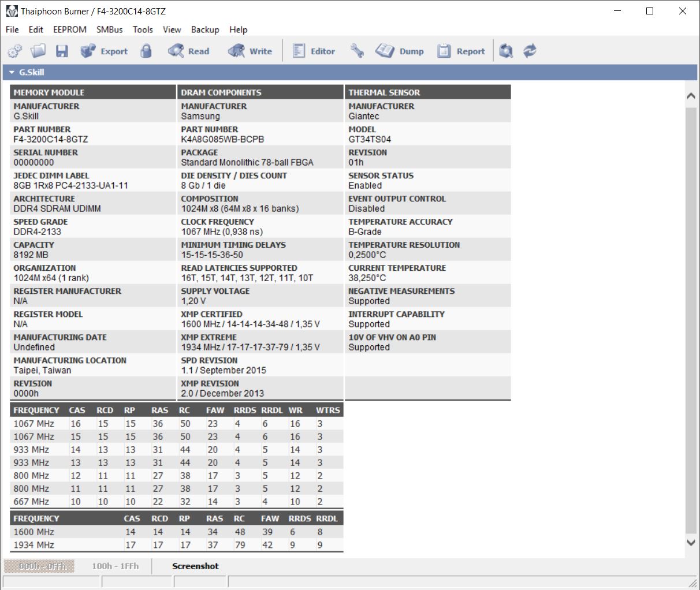Open the EEPROM menu
The height and width of the screenshot is (590, 700).
pyautogui.click(x=70, y=29)
